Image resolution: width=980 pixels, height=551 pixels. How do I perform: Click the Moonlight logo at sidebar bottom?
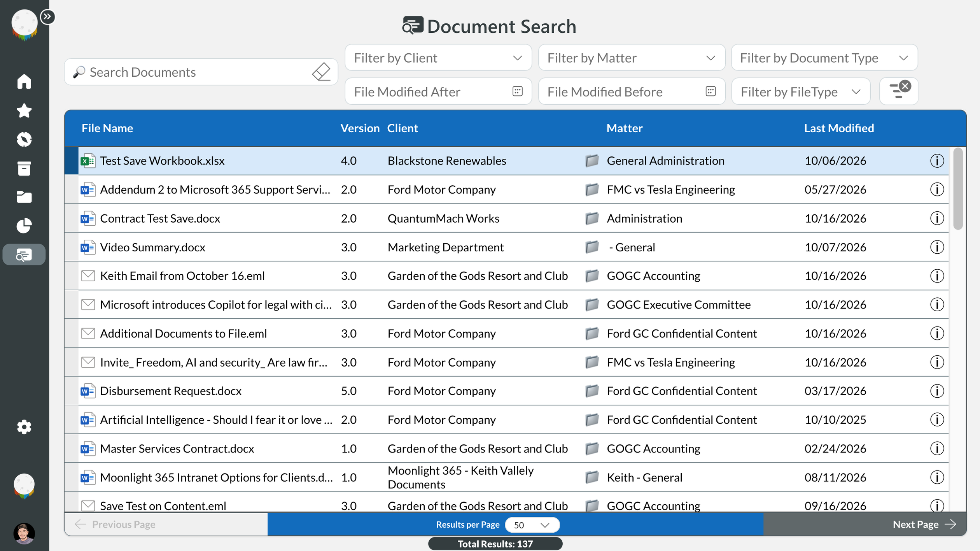click(24, 486)
